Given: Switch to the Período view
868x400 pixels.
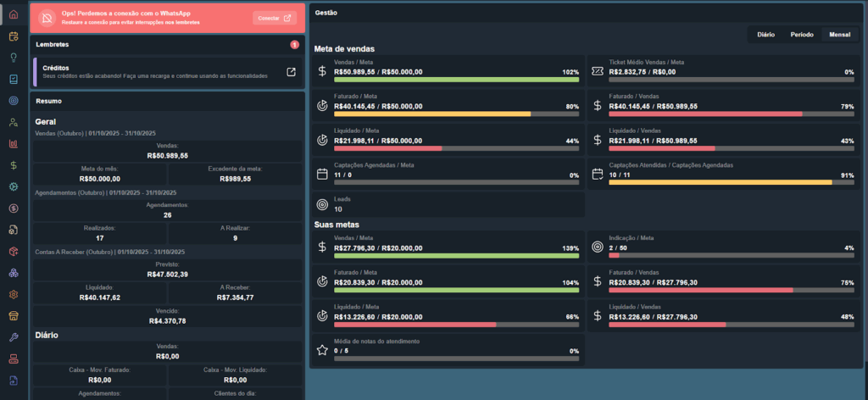Looking at the screenshot, I should pos(802,35).
